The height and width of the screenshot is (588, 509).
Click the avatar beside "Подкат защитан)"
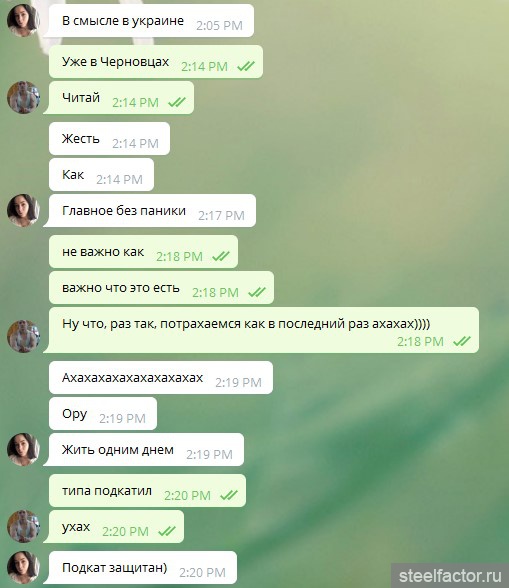pos(23,567)
